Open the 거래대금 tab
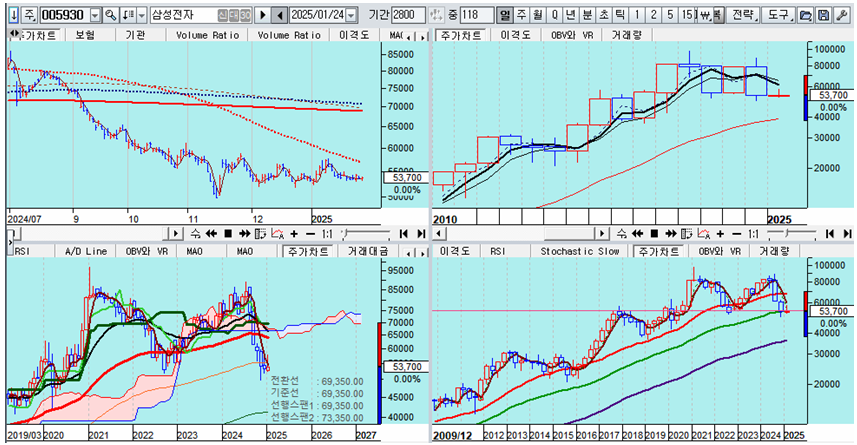857x445 pixels. 367,251
